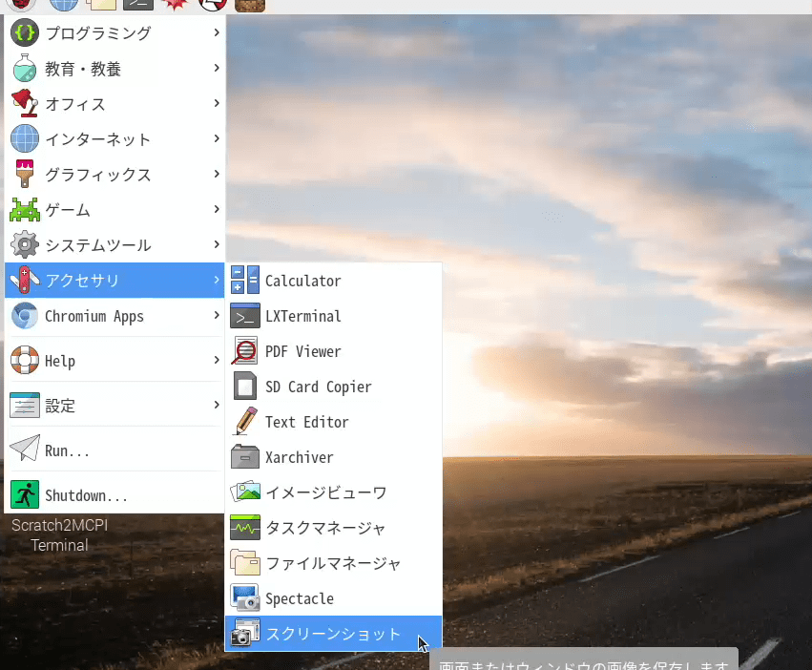Click the グラフィックス paintbrush icon
Viewport: 812px width, 670px height.
point(25,174)
